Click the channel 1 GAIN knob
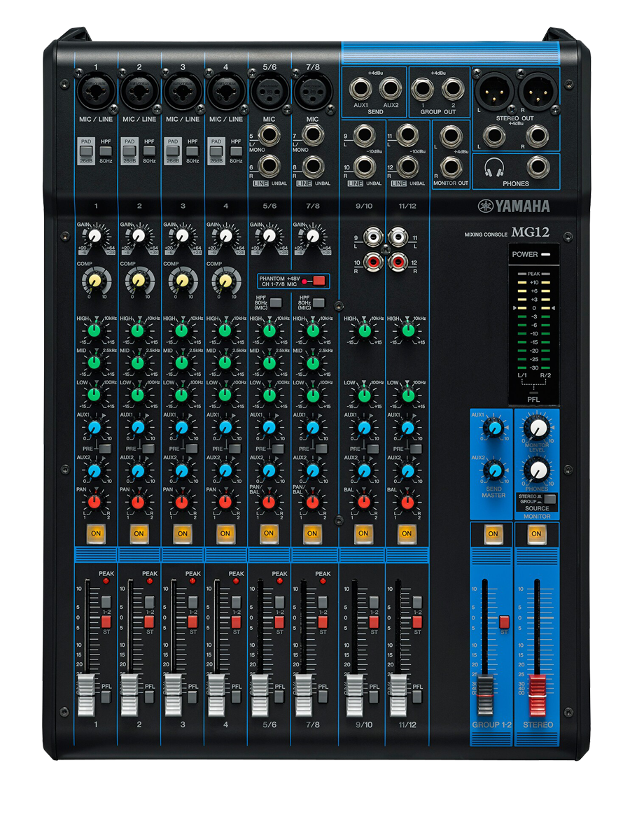Viewport: 630px width, 840px height. (95, 236)
